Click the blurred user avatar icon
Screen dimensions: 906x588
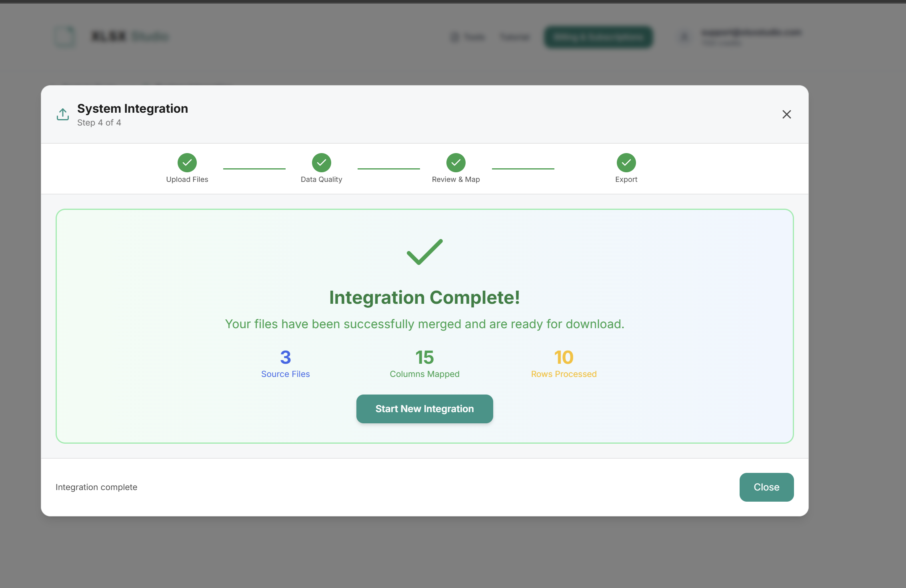point(684,37)
